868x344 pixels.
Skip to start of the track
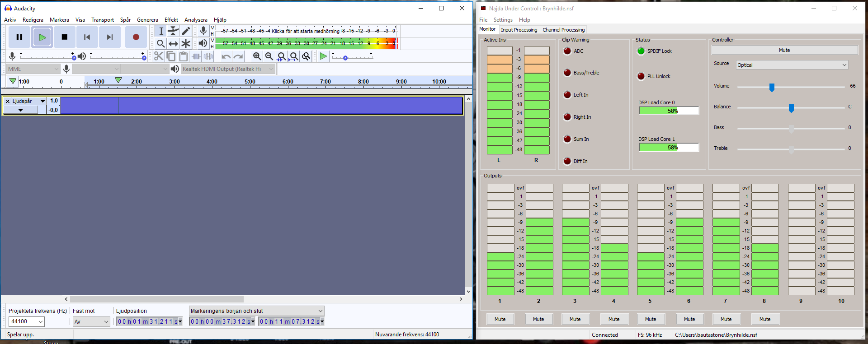coord(87,37)
